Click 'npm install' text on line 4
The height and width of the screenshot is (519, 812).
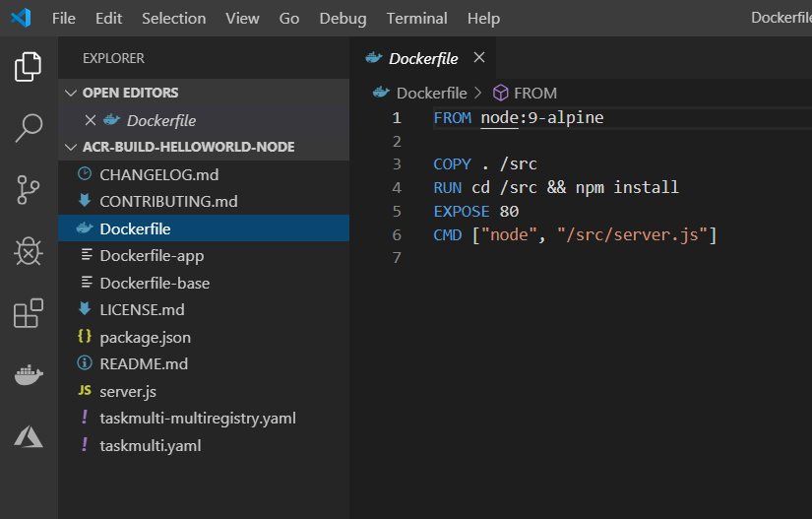(x=627, y=187)
